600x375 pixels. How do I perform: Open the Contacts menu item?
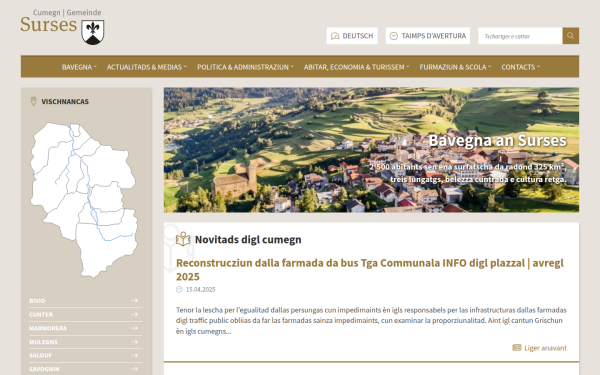click(518, 67)
